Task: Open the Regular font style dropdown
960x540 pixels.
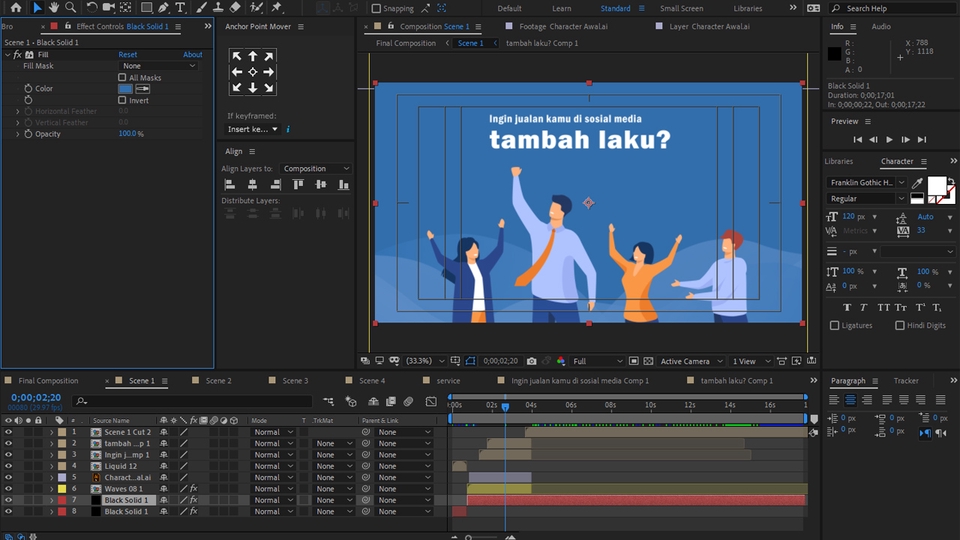Action: point(866,198)
